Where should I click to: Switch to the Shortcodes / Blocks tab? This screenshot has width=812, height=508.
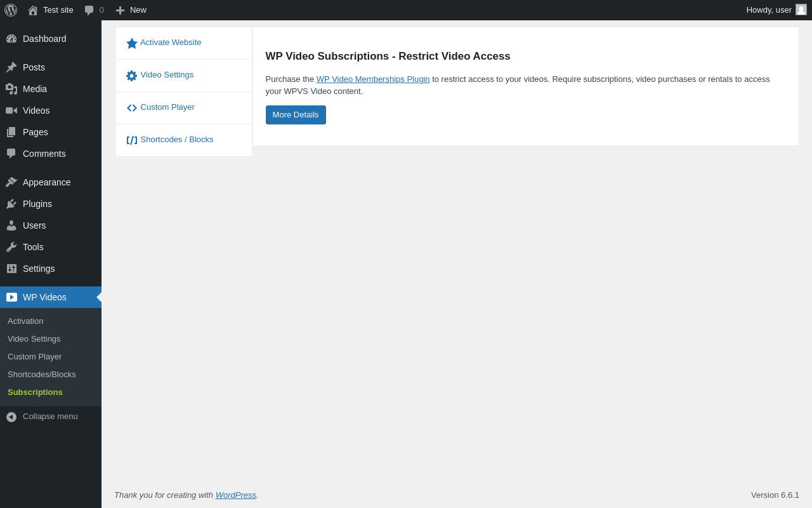pyautogui.click(x=184, y=140)
